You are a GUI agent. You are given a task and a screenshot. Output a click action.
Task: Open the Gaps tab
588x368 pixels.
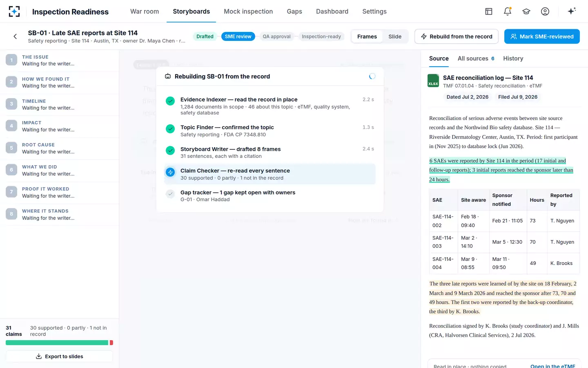(x=294, y=11)
